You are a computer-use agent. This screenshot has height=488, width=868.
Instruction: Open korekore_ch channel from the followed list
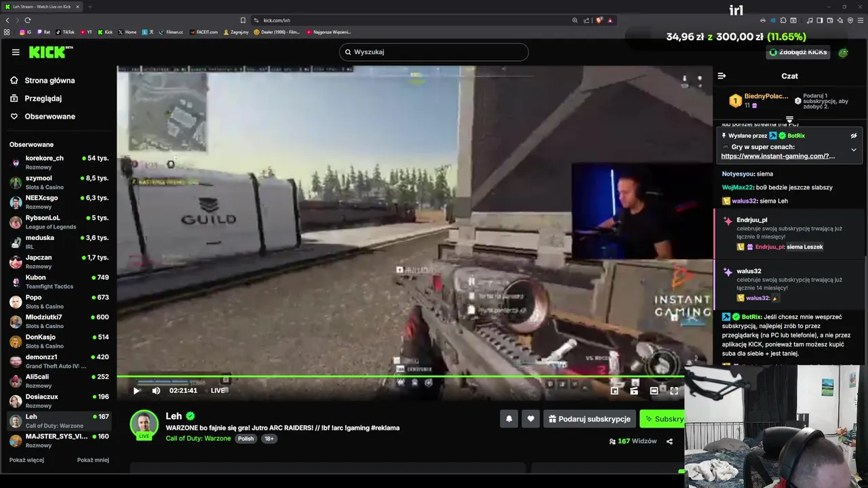click(x=58, y=162)
